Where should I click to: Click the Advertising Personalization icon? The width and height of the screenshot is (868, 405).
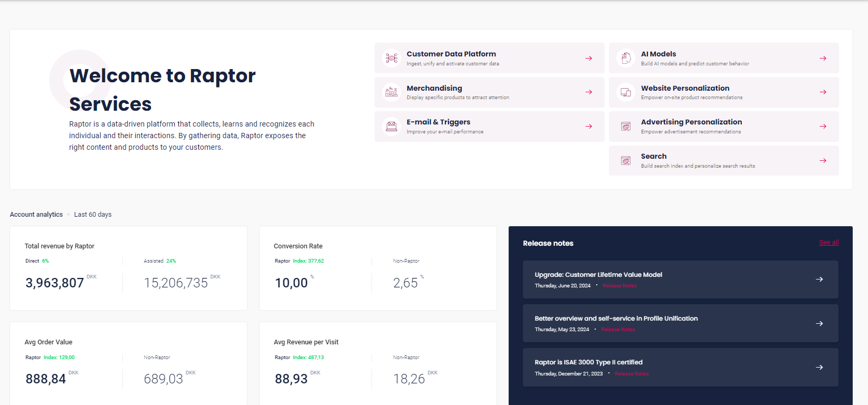(626, 127)
